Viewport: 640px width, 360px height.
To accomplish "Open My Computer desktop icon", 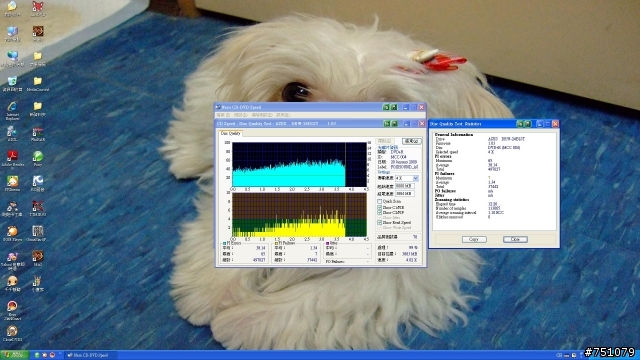I will (x=12, y=34).
